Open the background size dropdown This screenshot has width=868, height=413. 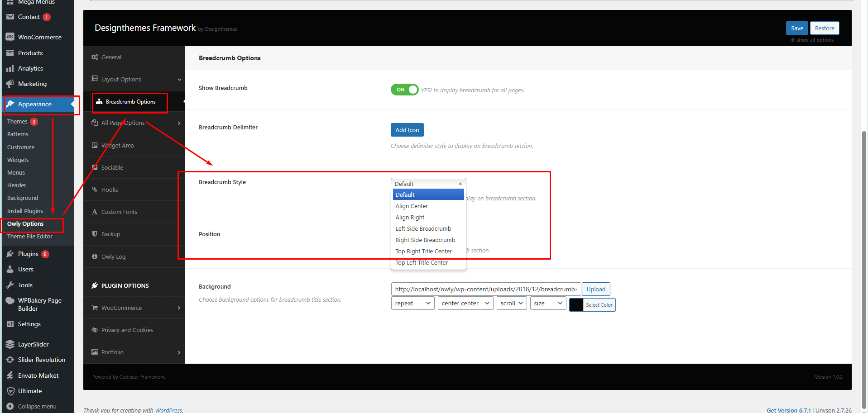click(x=548, y=303)
